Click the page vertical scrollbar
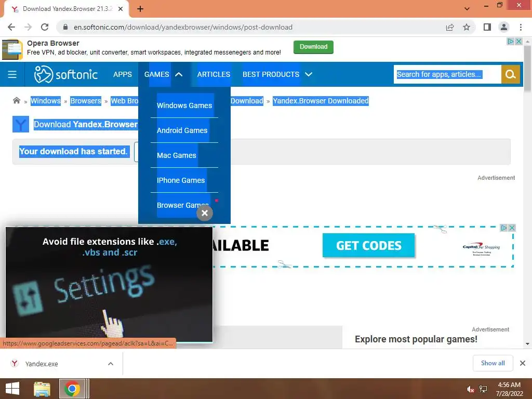532x399 pixels. (x=527, y=68)
